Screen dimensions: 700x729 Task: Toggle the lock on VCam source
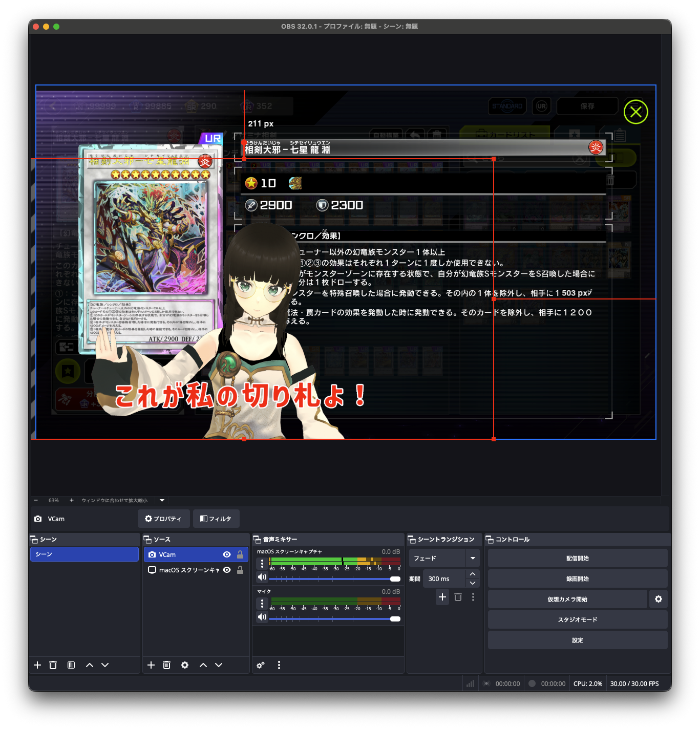pos(240,554)
